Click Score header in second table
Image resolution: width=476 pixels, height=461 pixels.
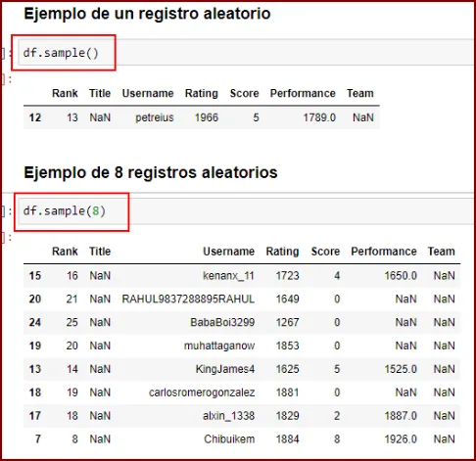[x=325, y=252]
